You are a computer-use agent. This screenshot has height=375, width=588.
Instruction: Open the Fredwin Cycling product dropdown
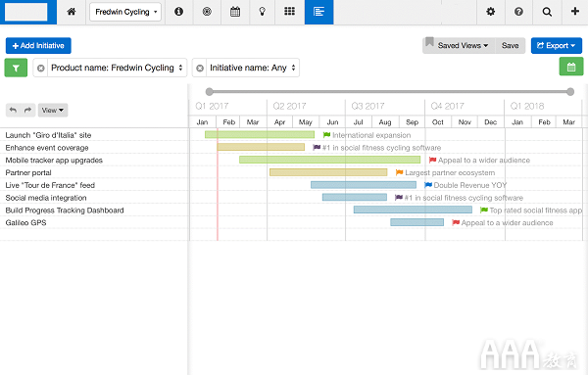125,12
